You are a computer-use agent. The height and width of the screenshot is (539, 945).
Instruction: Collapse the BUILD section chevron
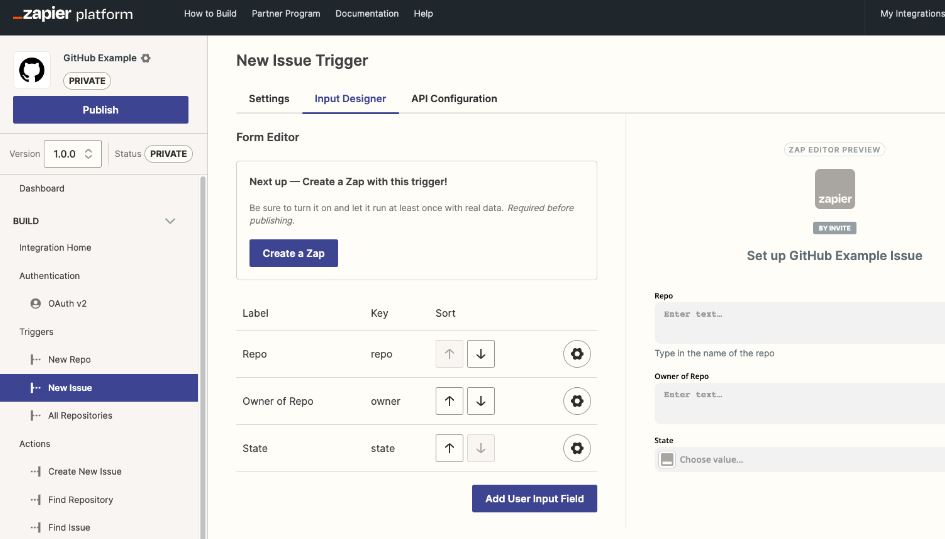170,221
